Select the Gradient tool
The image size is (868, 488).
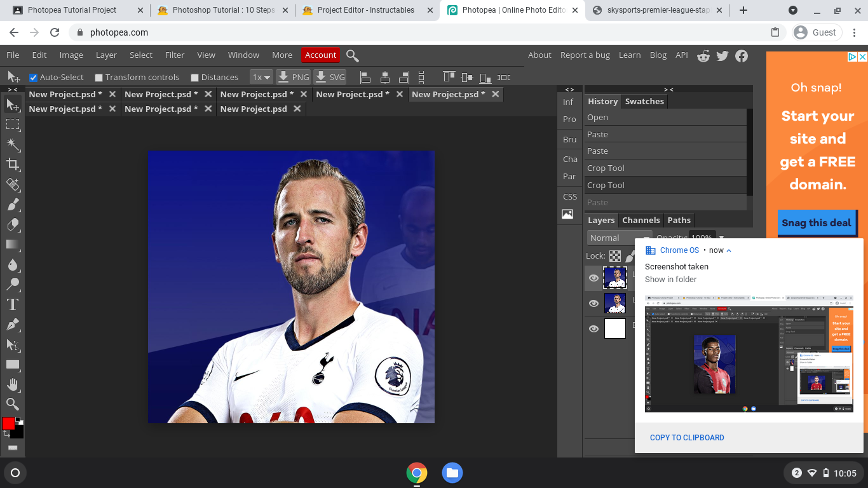click(12, 245)
